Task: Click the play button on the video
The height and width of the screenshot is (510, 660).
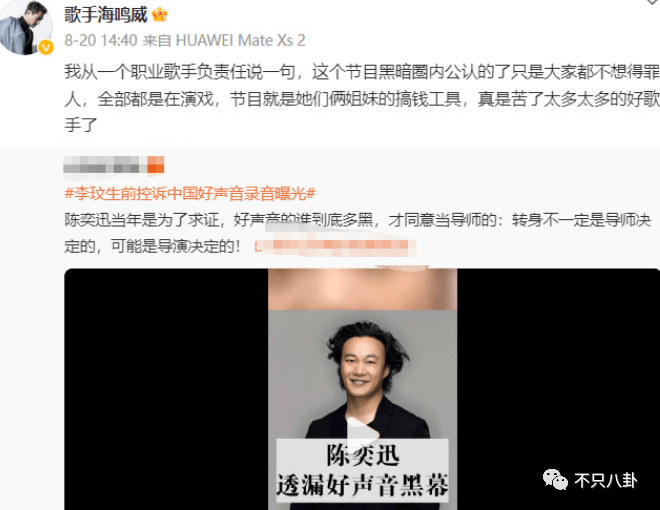Action: click(x=362, y=435)
